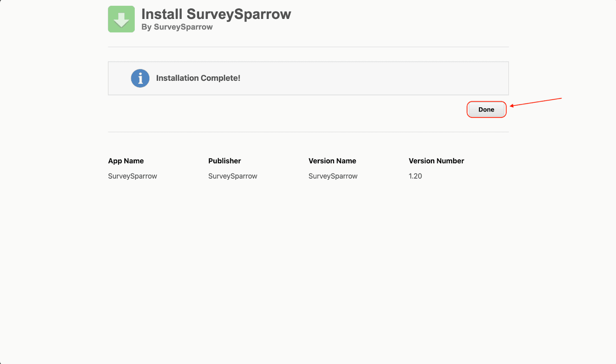Click the divider line below Done button
Viewport: 616px width, 364px height.
[x=308, y=132]
